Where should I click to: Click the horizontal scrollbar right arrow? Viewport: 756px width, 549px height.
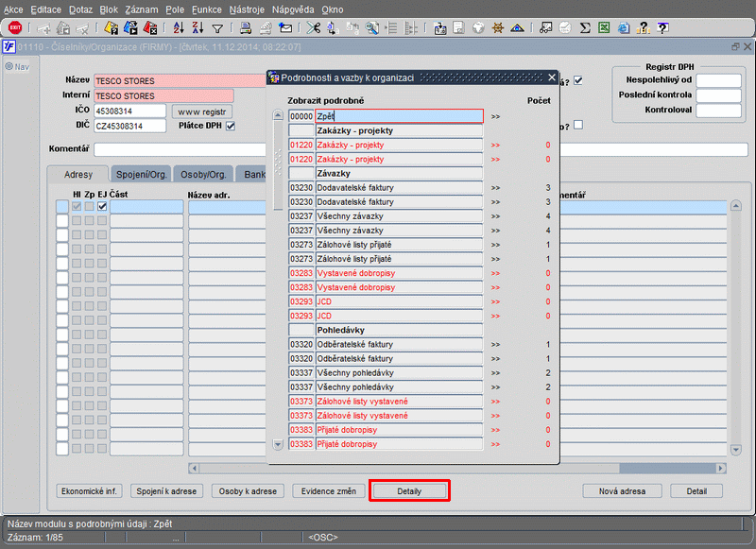click(721, 468)
